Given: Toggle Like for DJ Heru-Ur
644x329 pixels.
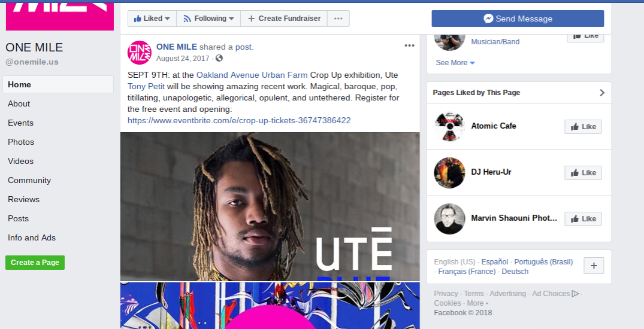Looking at the screenshot, I should tap(583, 173).
